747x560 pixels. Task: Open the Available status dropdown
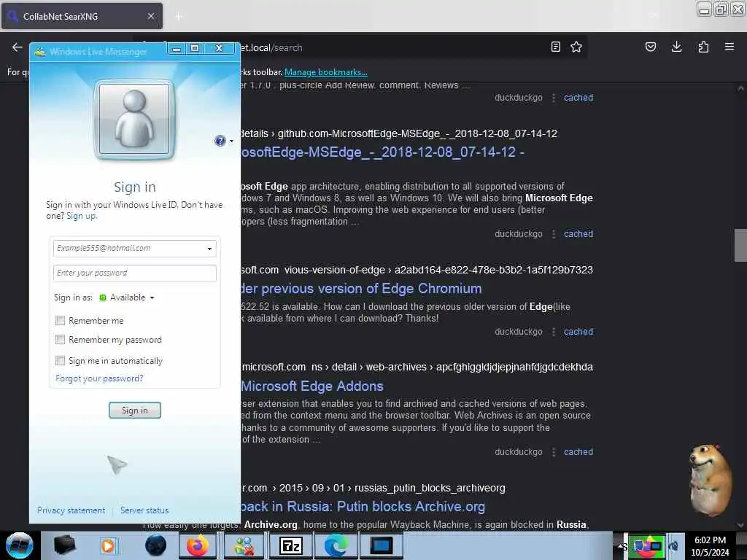pyautogui.click(x=127, y=297)
